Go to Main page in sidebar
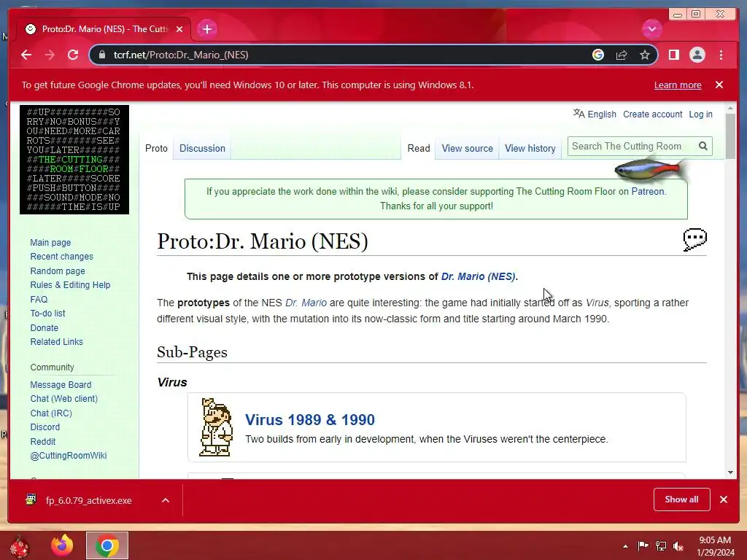 coord(50,242)
